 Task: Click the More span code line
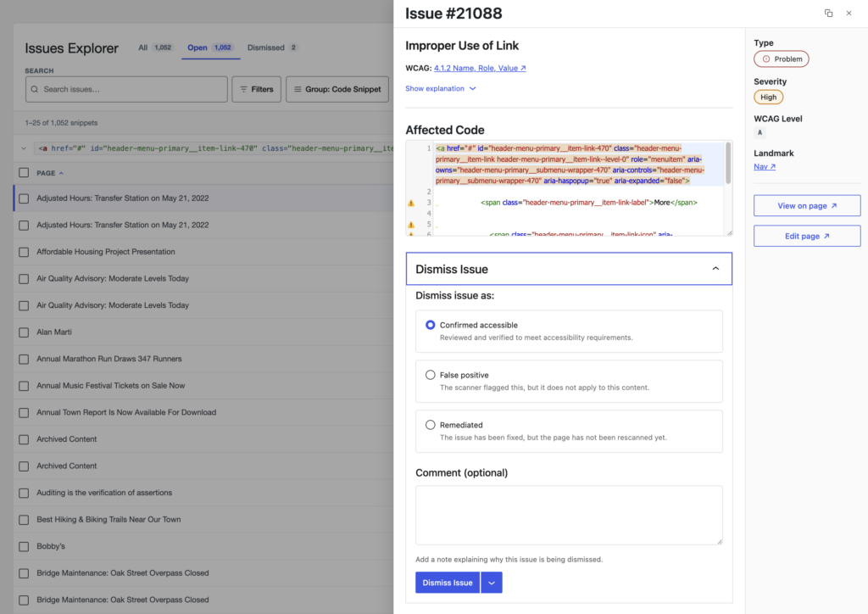click(589, 203)
